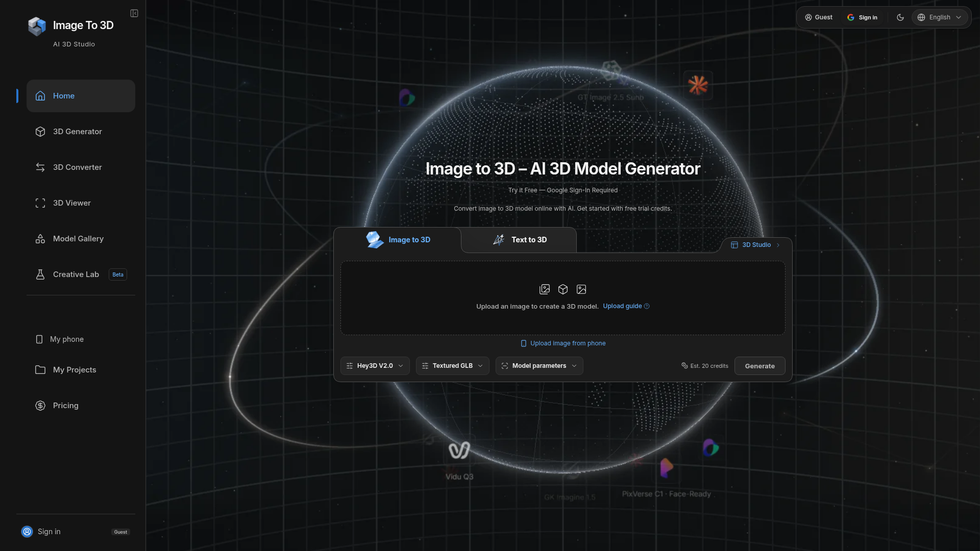Viewport: 980px width, 551px height.
Task: Click the Model Gallery shapes icon
Action: coord(40,239)
